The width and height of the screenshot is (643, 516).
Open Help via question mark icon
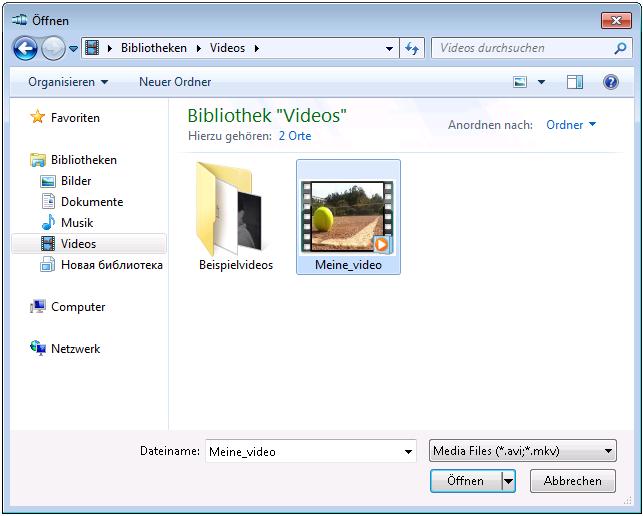(x=611, y=82)
